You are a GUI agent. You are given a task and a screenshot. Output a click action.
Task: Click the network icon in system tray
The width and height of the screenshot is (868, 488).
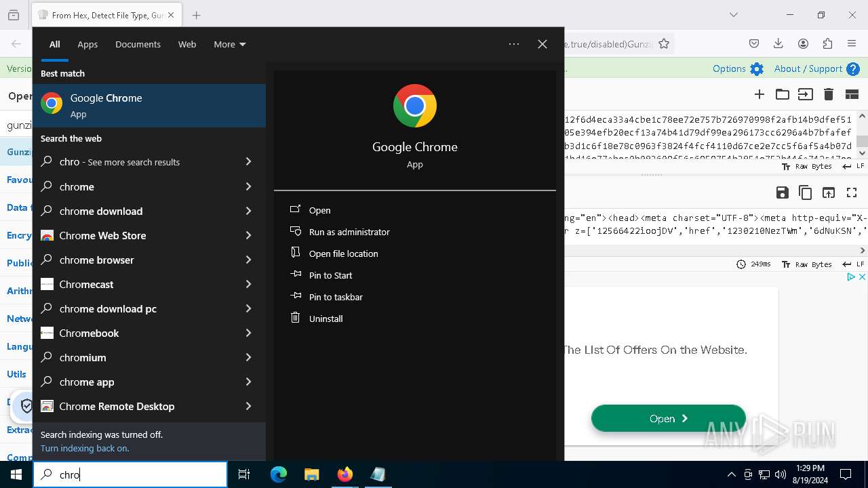pyautogui.click(x=764, y=474)
